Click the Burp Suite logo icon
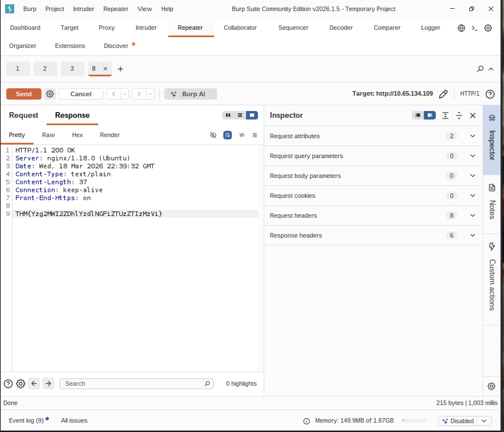The image size is (504, 432). coord(10,9)
